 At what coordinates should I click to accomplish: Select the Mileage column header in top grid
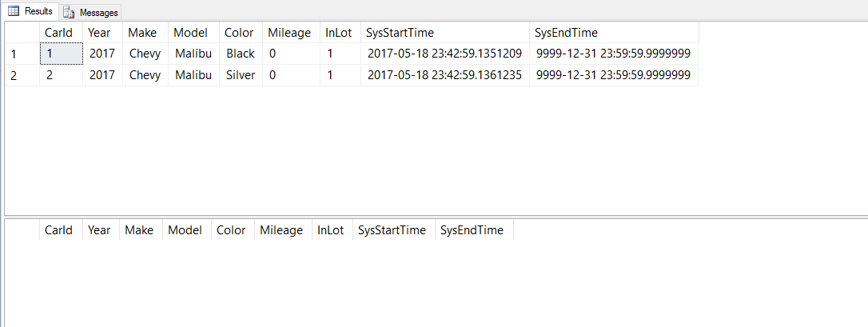(x=289, y=33)
